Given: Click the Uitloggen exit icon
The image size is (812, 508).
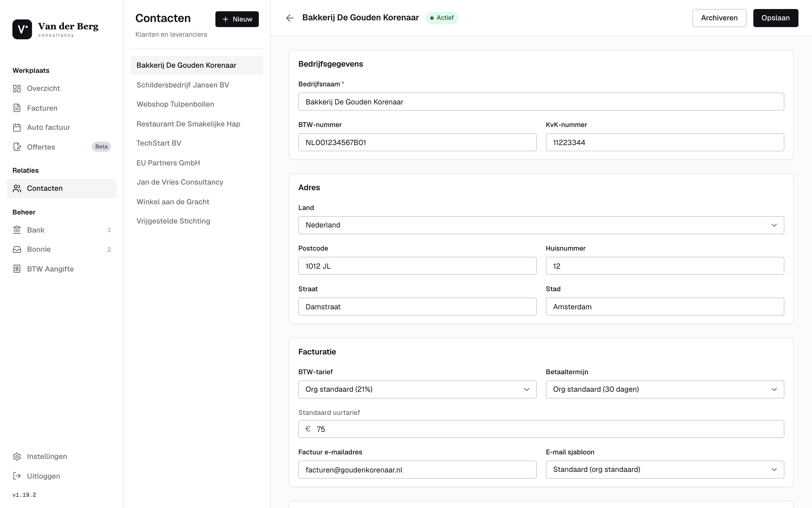Looking at the screenshot, I should point(17,476).
